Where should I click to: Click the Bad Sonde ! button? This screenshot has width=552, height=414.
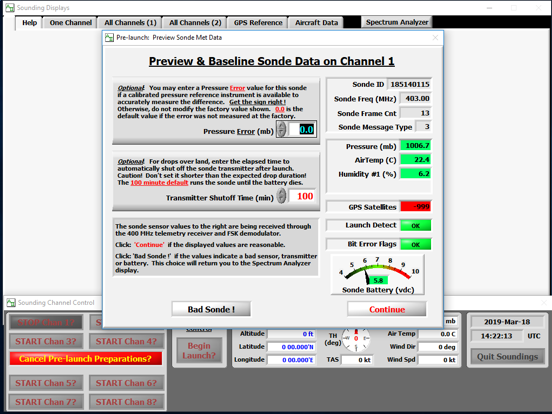[211, 309]
